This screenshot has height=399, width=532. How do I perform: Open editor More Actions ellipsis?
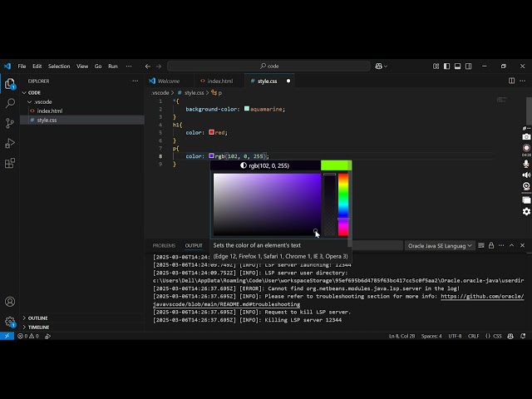pyautogui.click(x=523, y=81)
